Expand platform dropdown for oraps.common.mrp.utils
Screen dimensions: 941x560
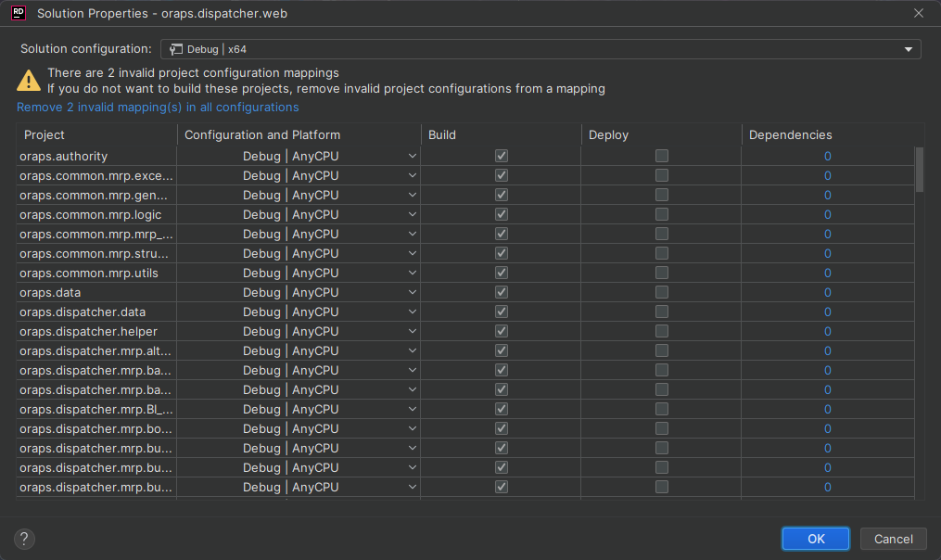point(413,274)
